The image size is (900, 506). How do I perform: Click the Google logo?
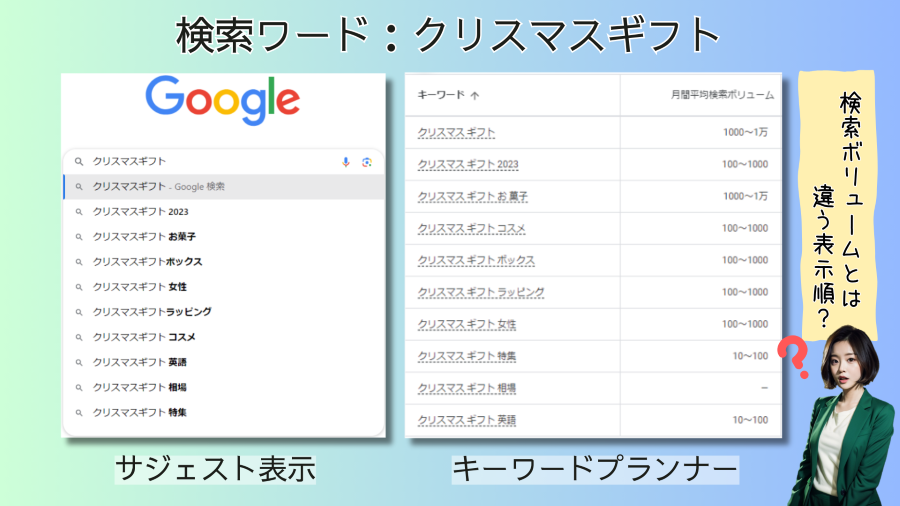tap(223, 100)
